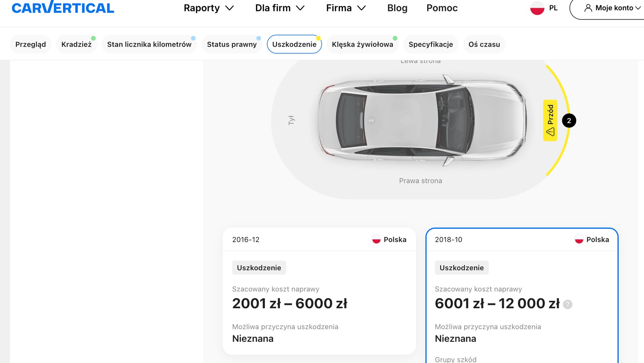Image resolution: width=644 pixels, height=363 pixels.
Task: Switch to the Przegląd tab
Action: [x=30, y=44]
